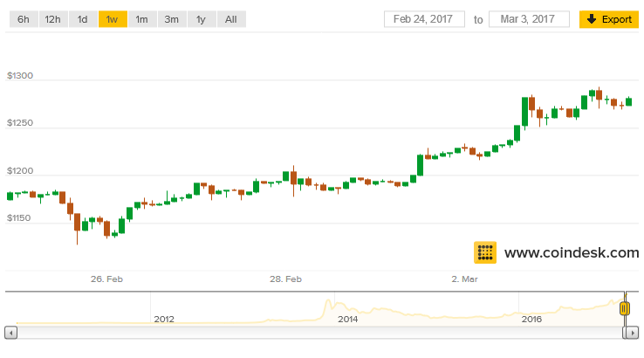Click the Export button
Screen dimensions: 644x358
[609, 19]
